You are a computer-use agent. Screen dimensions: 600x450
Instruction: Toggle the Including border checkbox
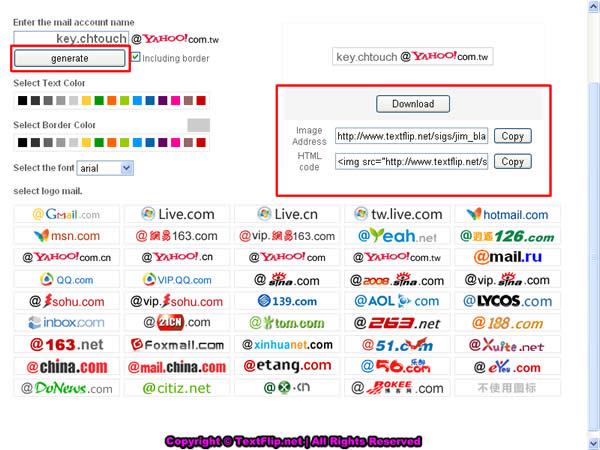pyautogui.click(x=135, y=57)
